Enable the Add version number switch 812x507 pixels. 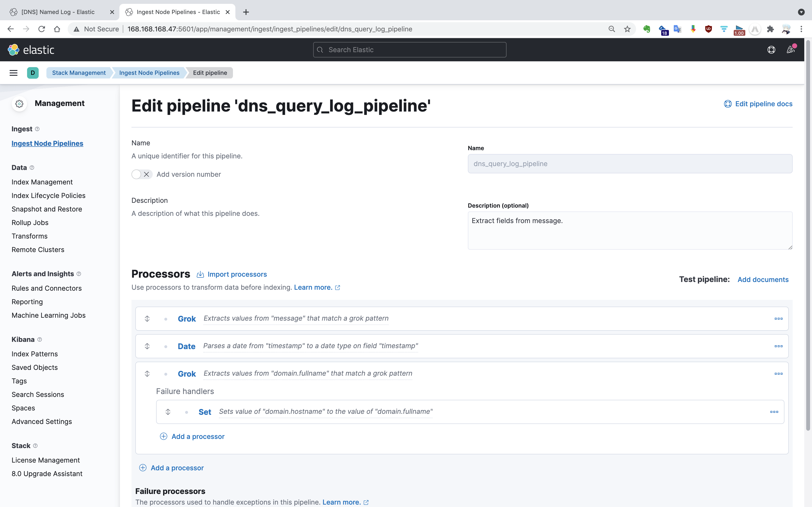[141, 174]
